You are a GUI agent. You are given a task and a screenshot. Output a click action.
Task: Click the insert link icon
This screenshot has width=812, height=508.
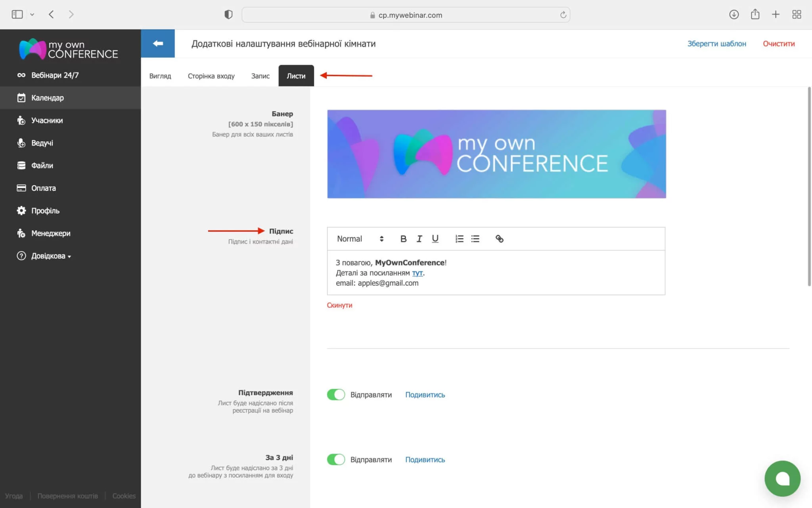click(x=499, y=239)
